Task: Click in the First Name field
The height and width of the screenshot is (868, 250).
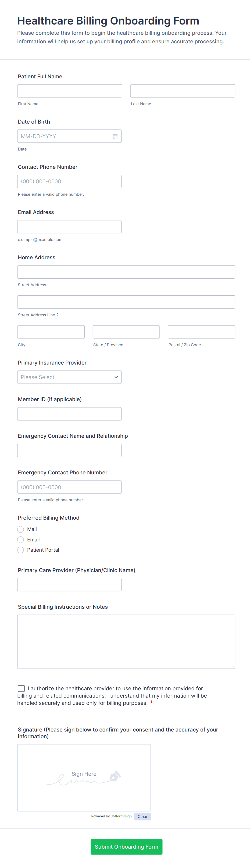Action: click(x=69, y=91)
